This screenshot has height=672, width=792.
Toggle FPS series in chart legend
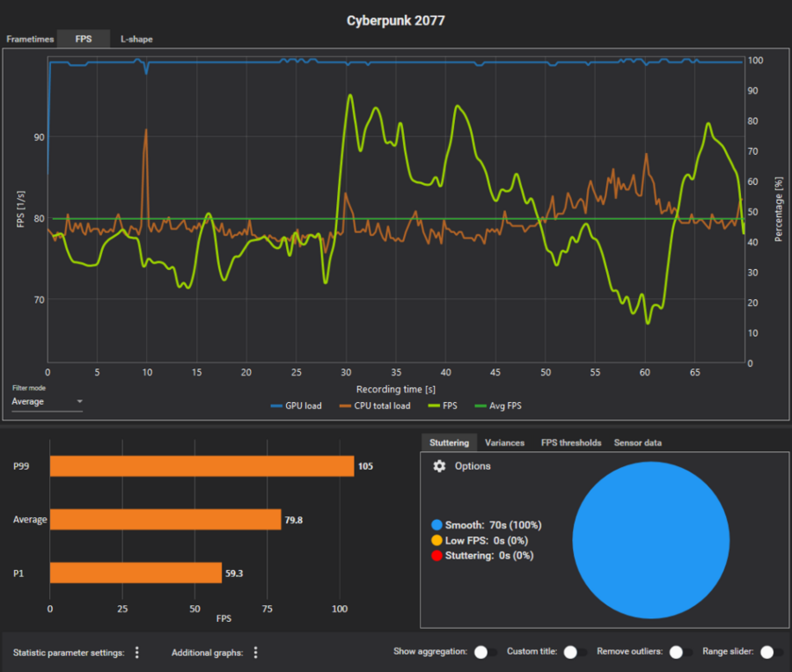(x=443, y=405)
